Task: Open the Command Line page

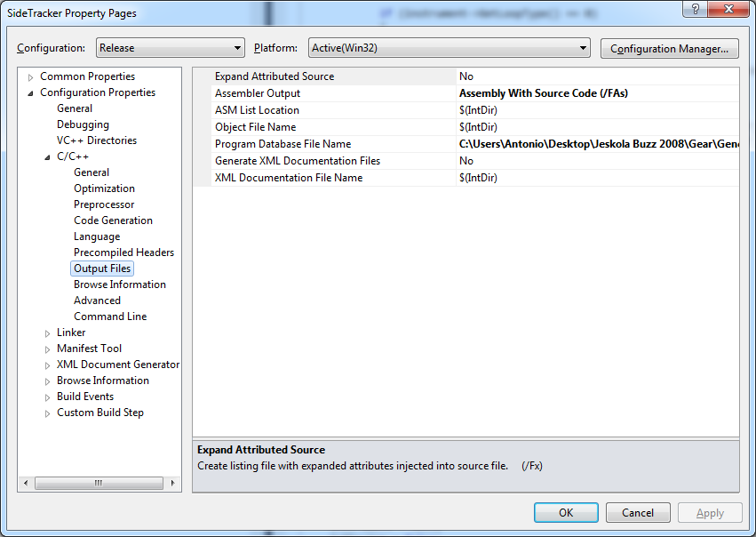Action: [110, 316]
